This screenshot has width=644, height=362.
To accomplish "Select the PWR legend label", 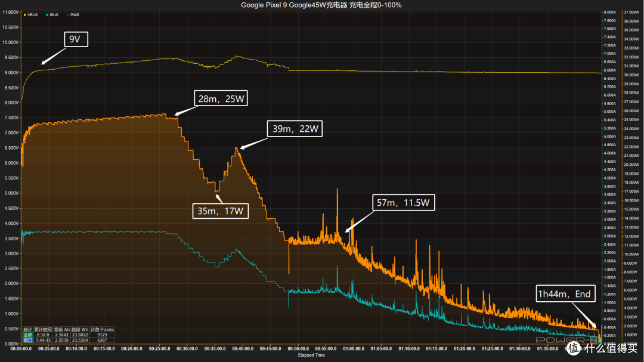I will (x=75, y=15).
